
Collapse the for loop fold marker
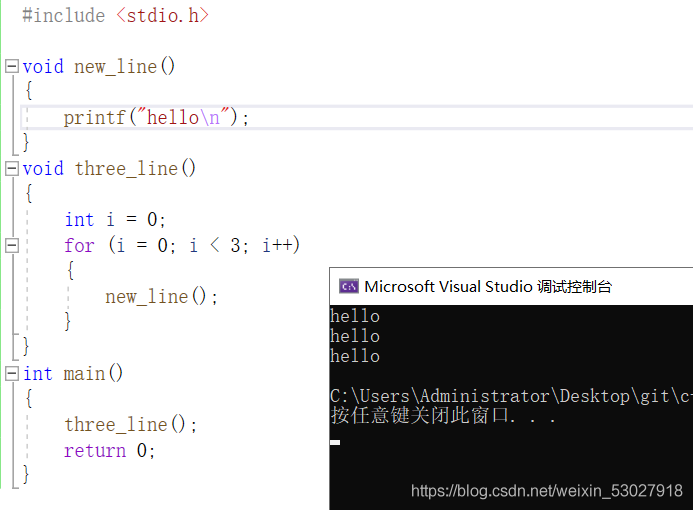12,245
